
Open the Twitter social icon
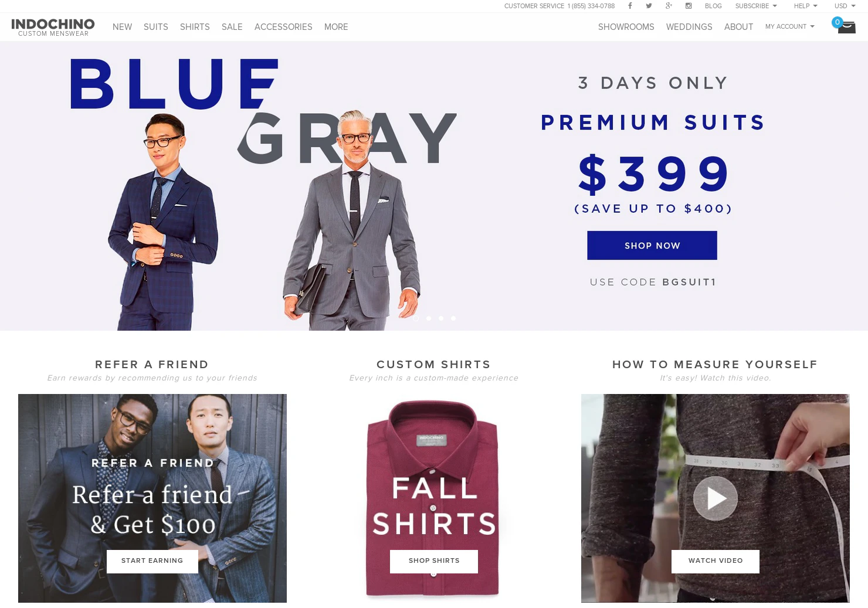[649, 6]
